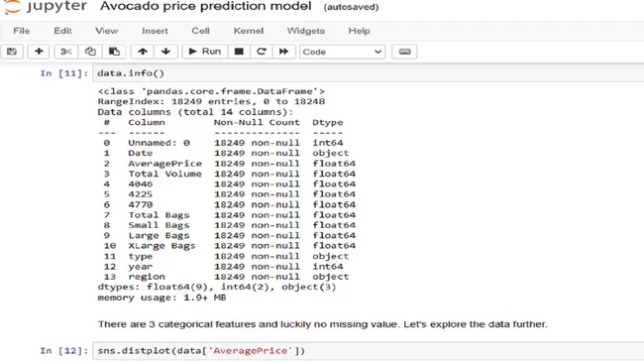The image size is (644, 363).
Task: Click the AveragePrice row in info output
Action: coord(229,164)
